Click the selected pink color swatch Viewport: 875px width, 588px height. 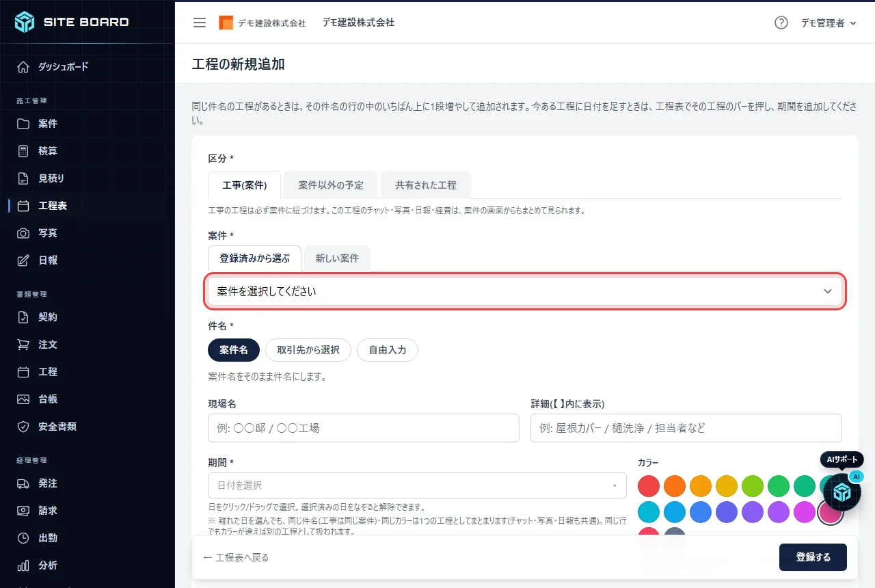pos(831,512)
